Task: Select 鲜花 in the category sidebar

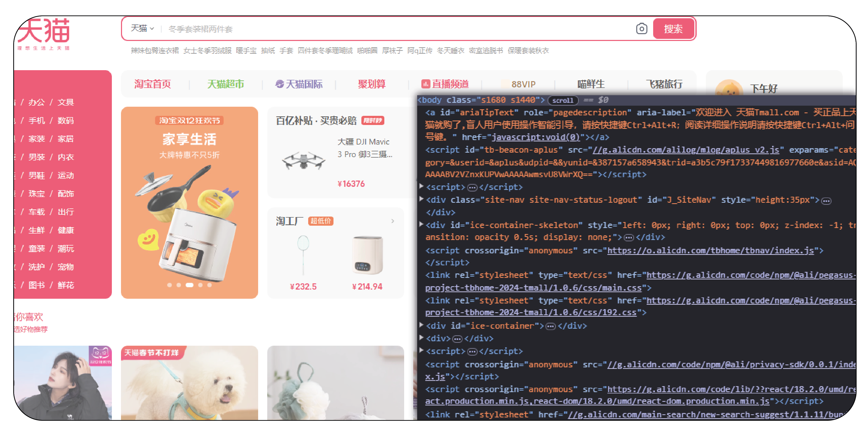Action: pos(66,285)
